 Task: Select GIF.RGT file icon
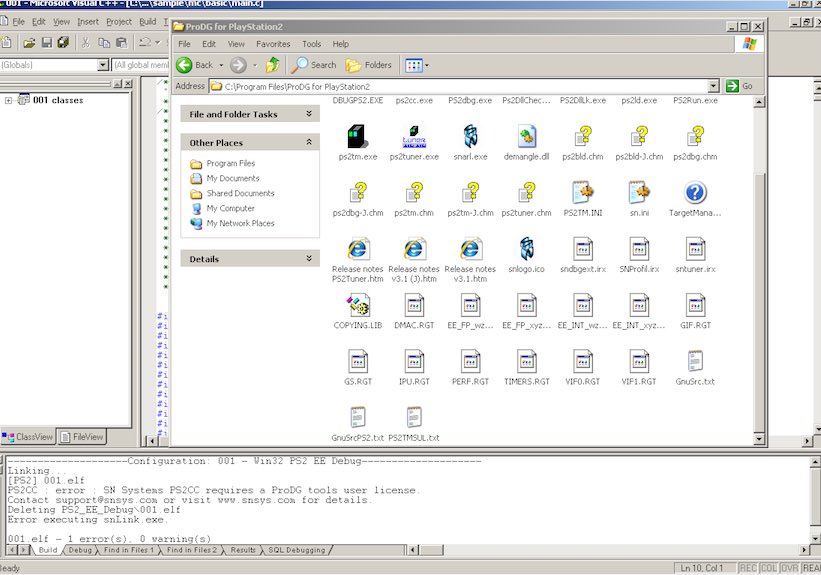pos(695,305)
